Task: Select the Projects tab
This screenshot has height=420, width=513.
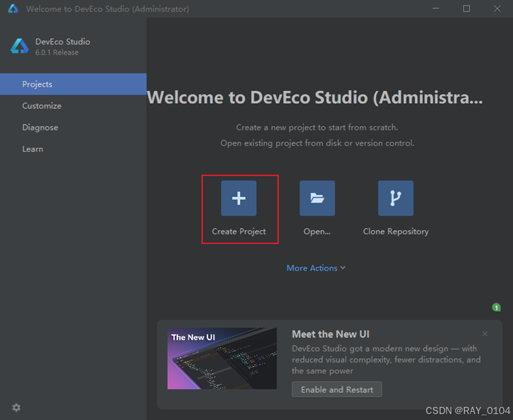Action: [x=74, y=84]
